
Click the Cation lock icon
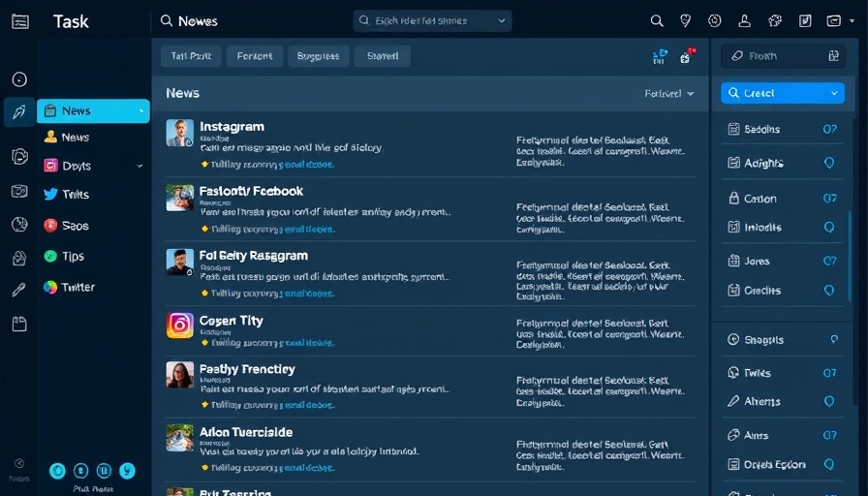(733, 199)
